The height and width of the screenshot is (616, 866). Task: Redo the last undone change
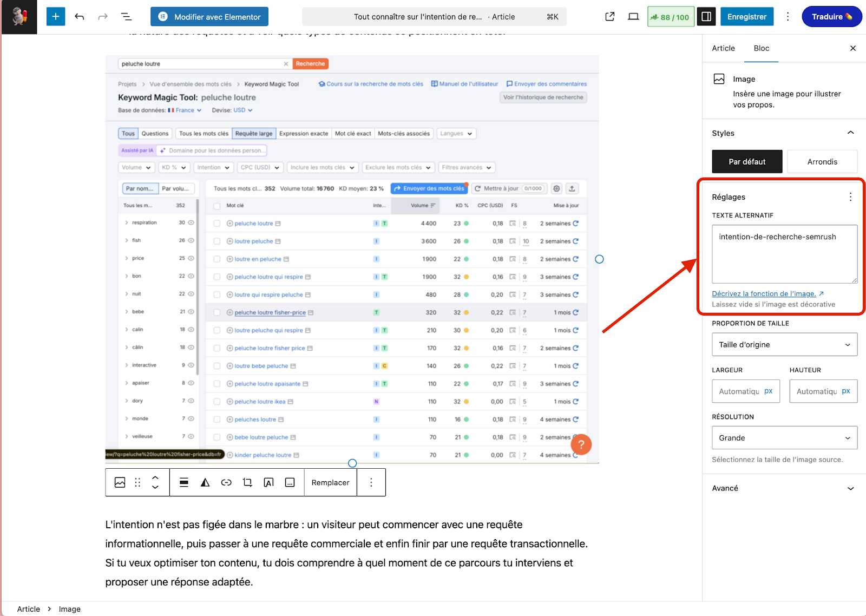(103, 17)
